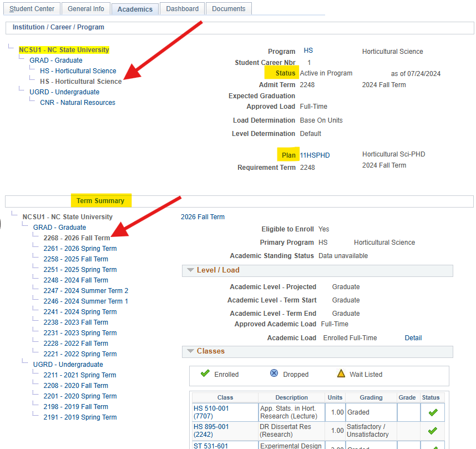Select NCSU1 - NC State University in program tree

[64, 50]
